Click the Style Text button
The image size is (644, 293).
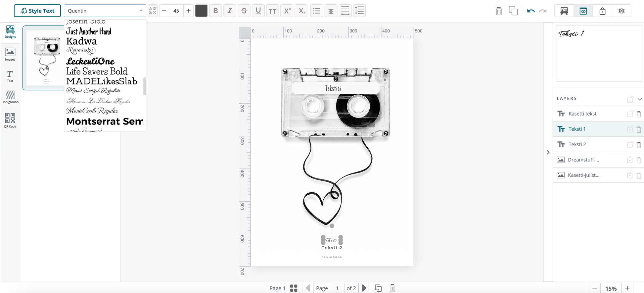pos(37,11)
